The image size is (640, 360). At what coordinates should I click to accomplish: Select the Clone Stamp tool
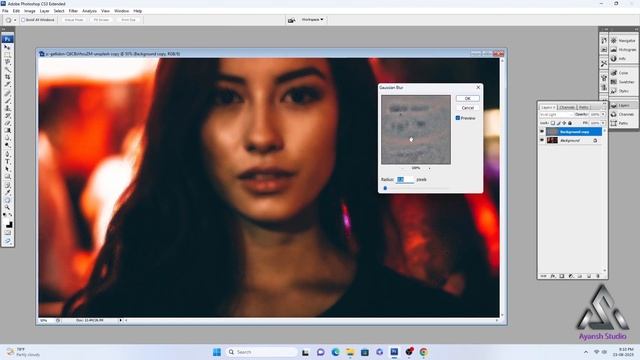pyautogui.click(x=7, y=108)
